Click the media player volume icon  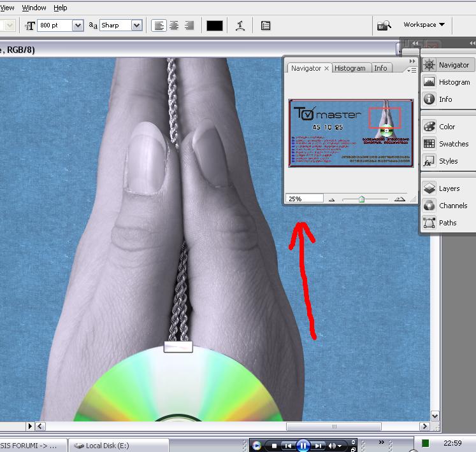332,446
